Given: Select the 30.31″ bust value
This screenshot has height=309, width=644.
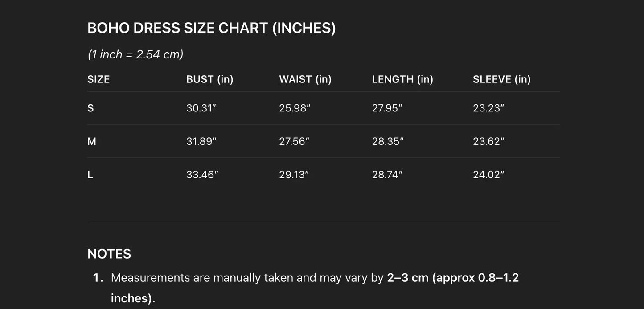Looking at the screenshot, I should point(201,108).
